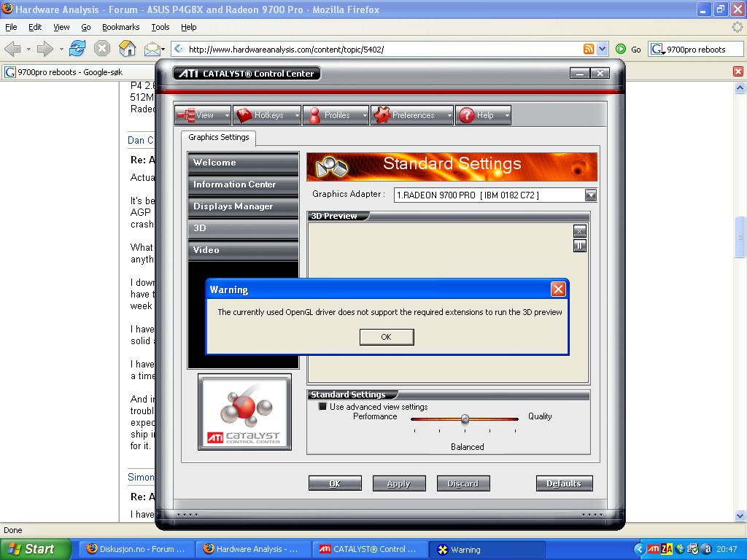The height and width of the screenshot is (560, 747).
Task: Select 3D in the Catalyst sidebar
Action: click(244, 228)
